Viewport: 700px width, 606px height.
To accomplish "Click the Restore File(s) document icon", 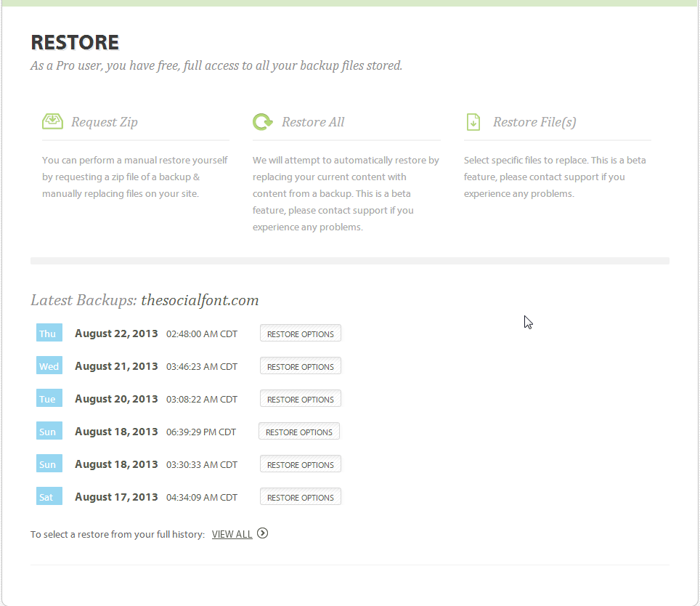I will click(473, 122).
